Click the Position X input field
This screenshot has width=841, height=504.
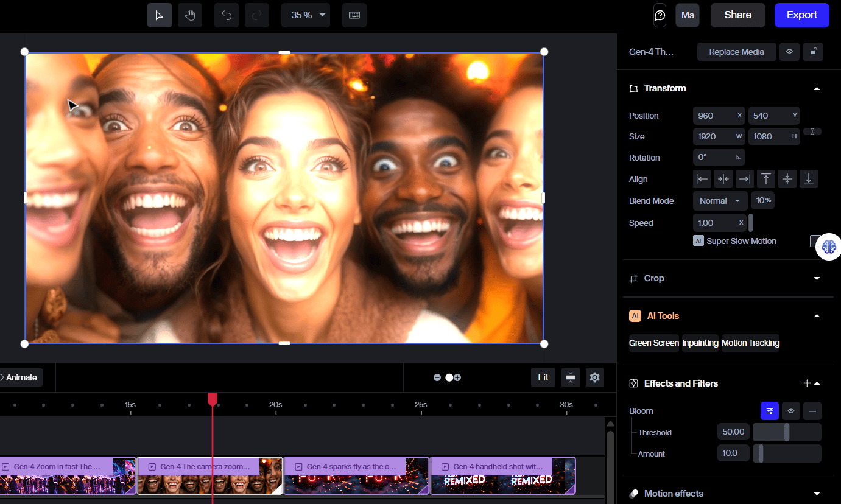coord(716,116)
